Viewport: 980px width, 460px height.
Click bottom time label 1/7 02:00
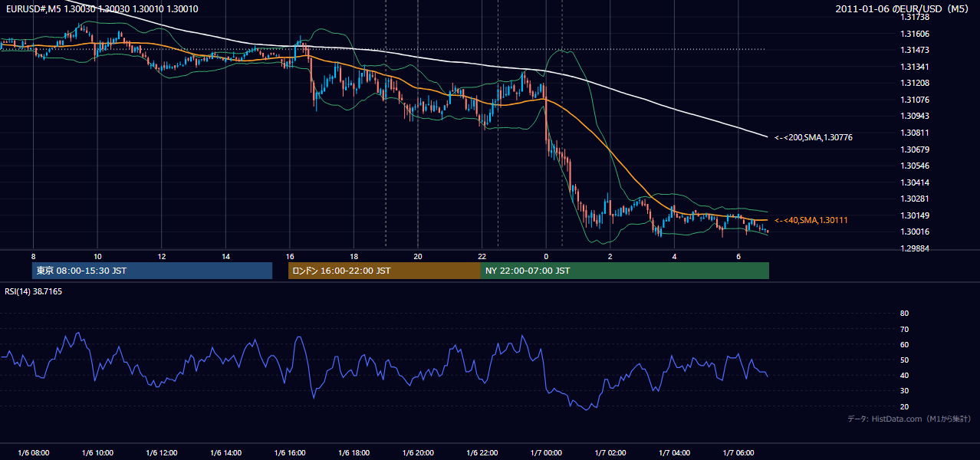[x=610, y=453]
